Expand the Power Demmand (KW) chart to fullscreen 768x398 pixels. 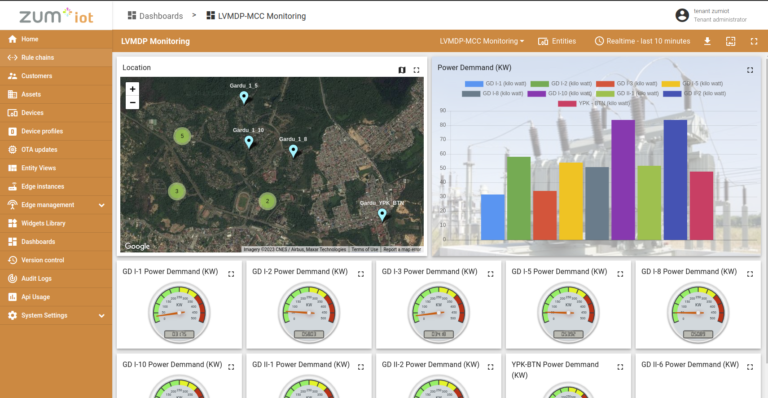coord(750,70)
